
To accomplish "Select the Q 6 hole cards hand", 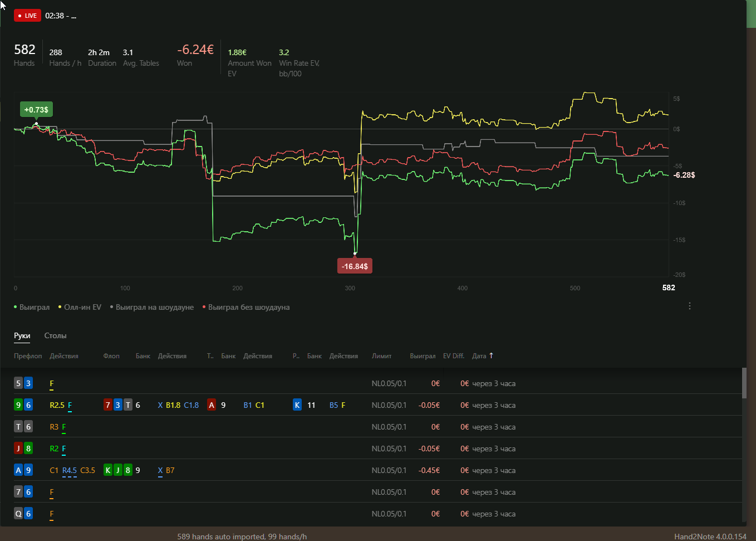I will click(23, 514).
